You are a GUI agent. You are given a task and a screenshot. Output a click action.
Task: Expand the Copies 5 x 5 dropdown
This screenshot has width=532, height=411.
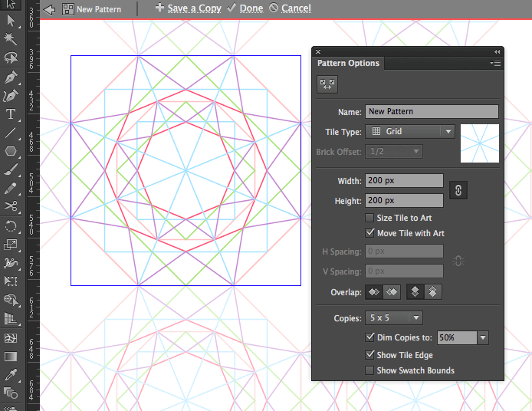[394, 317]
